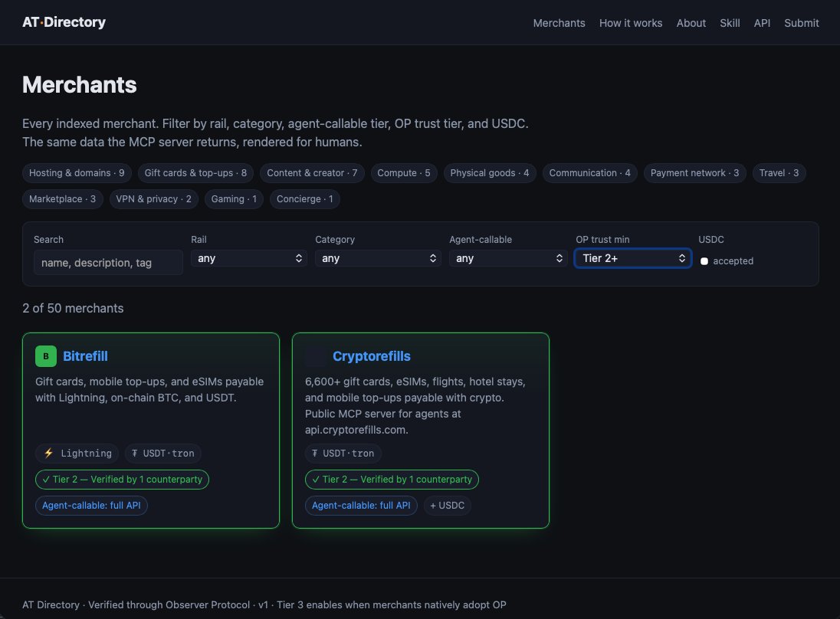Go to Merchants in top navigation
This screenshot has height=619, width=840.
[x=559, y=23]
